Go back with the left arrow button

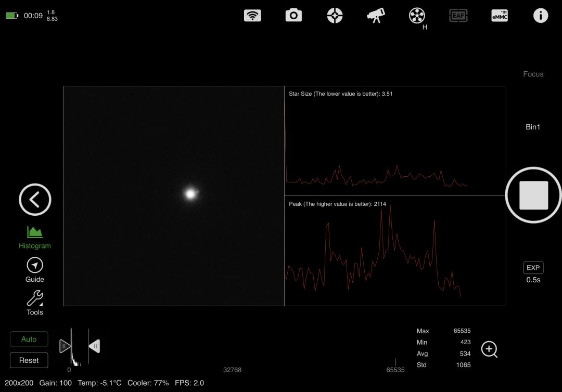(x=35, y=200)
